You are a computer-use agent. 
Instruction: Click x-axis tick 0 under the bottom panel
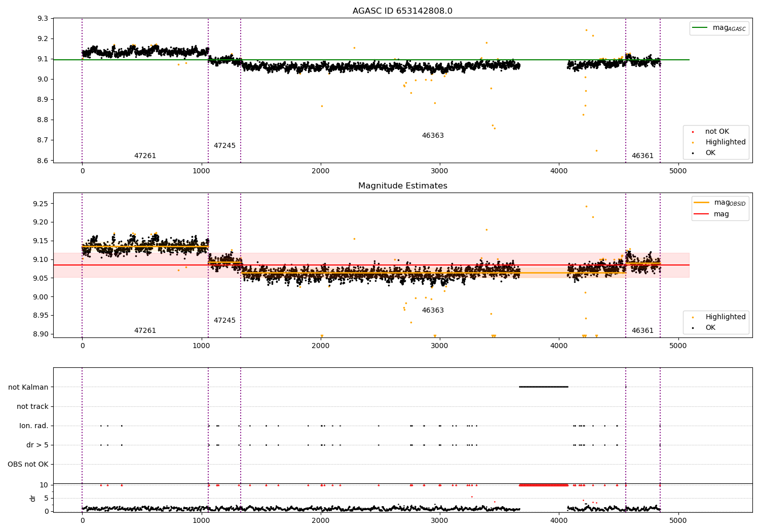point(82,520)
